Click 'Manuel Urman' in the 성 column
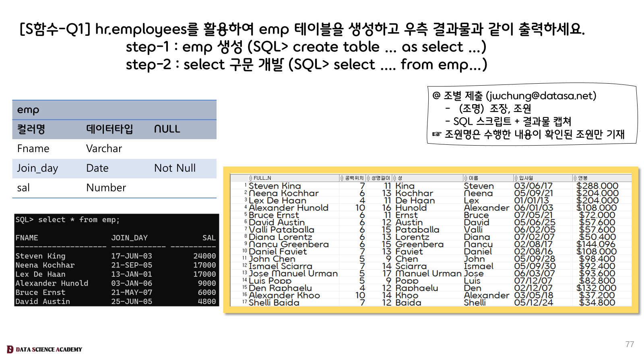The width and height of the screenshot is (644, 362). [429, 274]
